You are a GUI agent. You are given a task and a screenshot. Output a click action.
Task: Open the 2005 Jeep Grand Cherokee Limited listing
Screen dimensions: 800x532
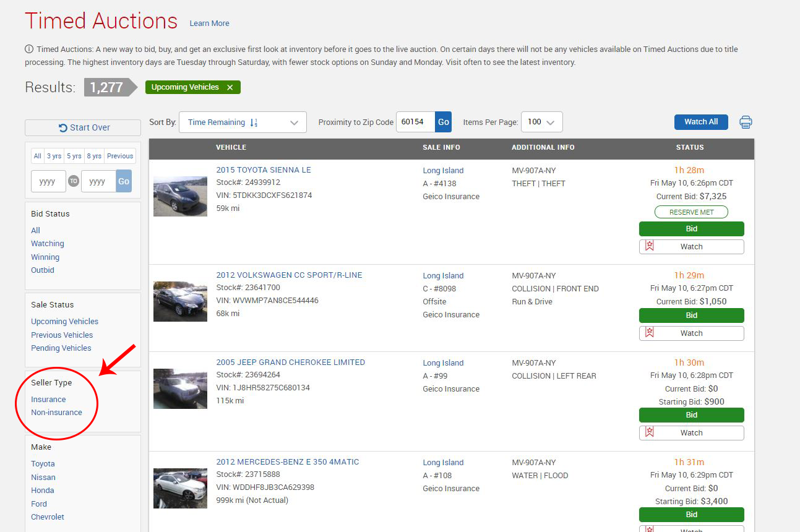(x=290, y=363)
